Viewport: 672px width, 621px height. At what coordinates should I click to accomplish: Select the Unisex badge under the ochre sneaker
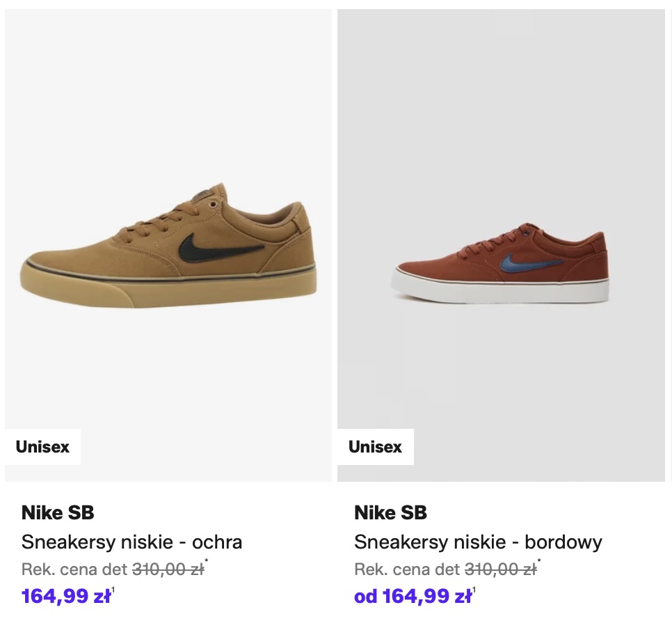[42, 447]
